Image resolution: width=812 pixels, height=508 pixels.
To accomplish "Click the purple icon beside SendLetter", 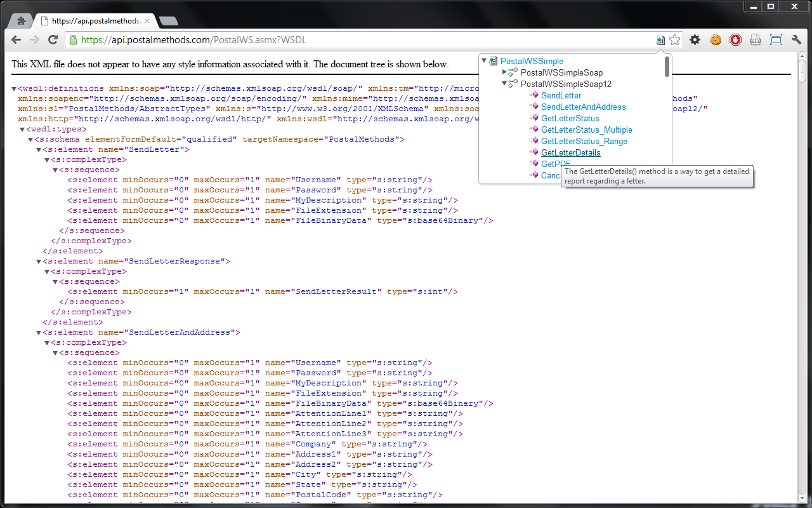I will 534,95.
